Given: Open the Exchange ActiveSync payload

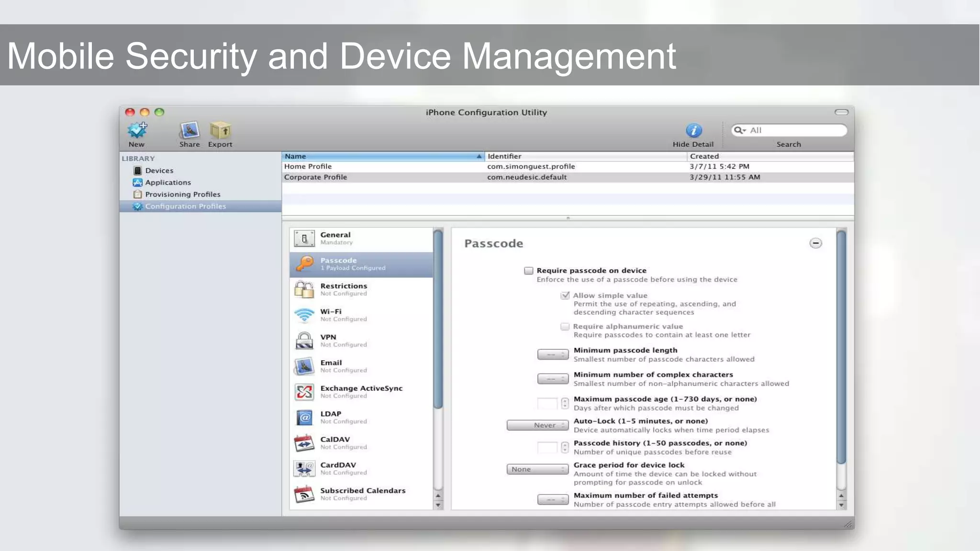Looking at the screenshot, I should 361,392.
